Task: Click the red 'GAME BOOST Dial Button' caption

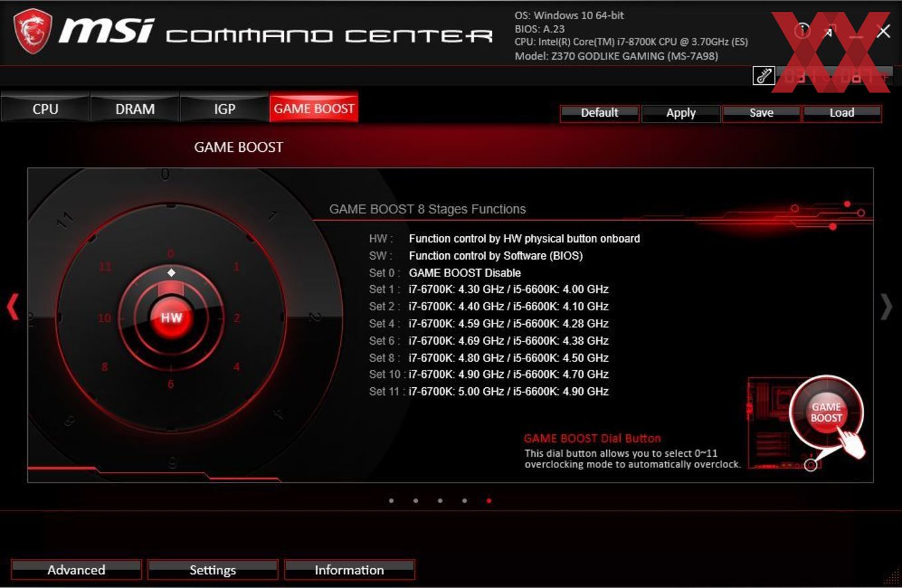Action: pos(592,438)
